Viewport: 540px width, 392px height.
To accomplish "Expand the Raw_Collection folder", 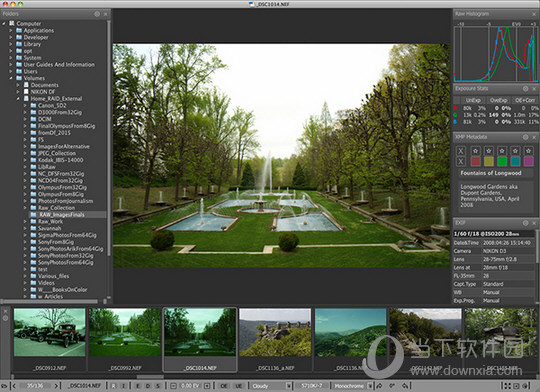I will (25, 208).
